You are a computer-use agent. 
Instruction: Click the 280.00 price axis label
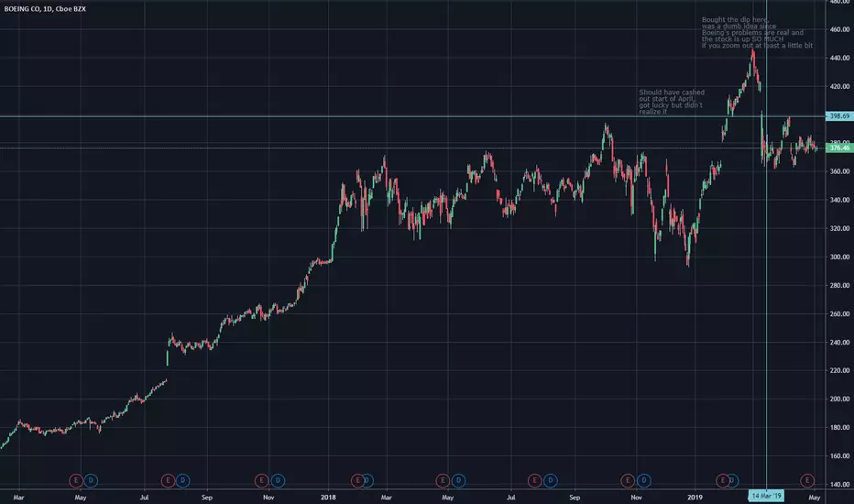(839, 285)
